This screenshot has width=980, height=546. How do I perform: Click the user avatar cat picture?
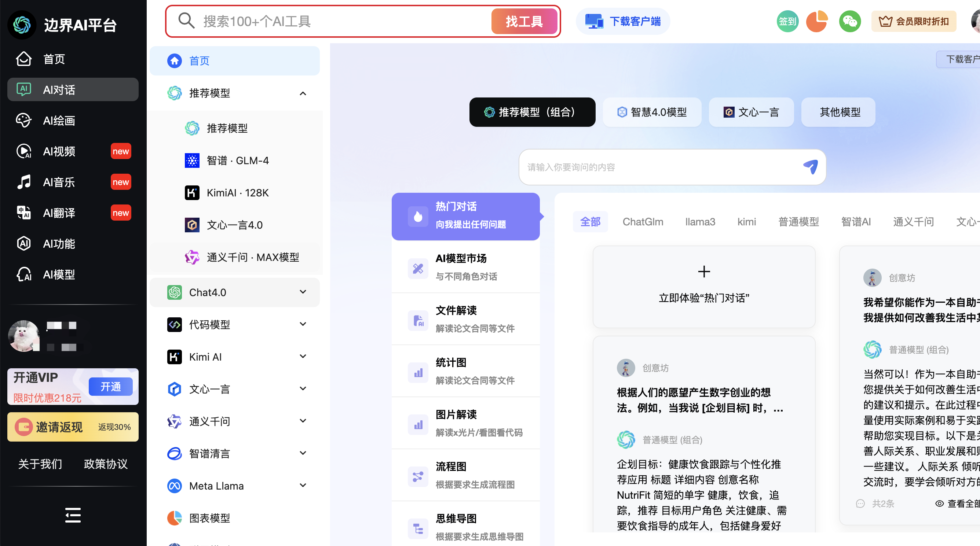click(x=24, y=336)
